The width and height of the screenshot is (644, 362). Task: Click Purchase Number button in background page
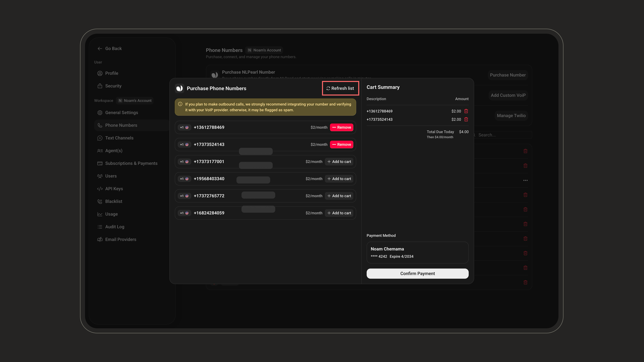click(508, 75)
